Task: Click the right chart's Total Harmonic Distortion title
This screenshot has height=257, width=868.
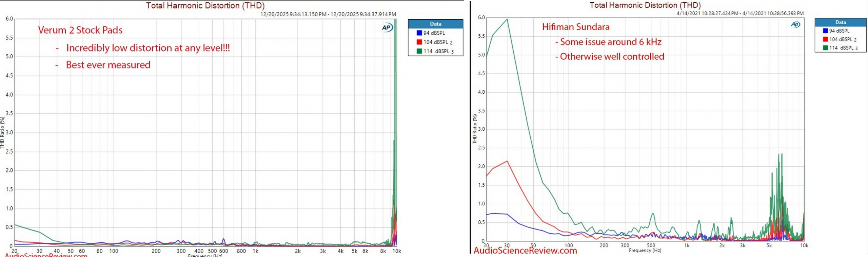Action: [x=645, y=5]
